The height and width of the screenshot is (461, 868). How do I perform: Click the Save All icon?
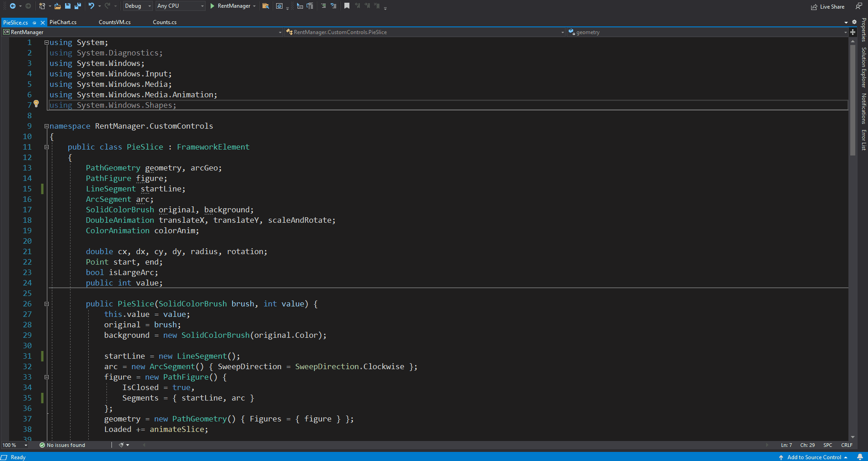pos(77,6)
